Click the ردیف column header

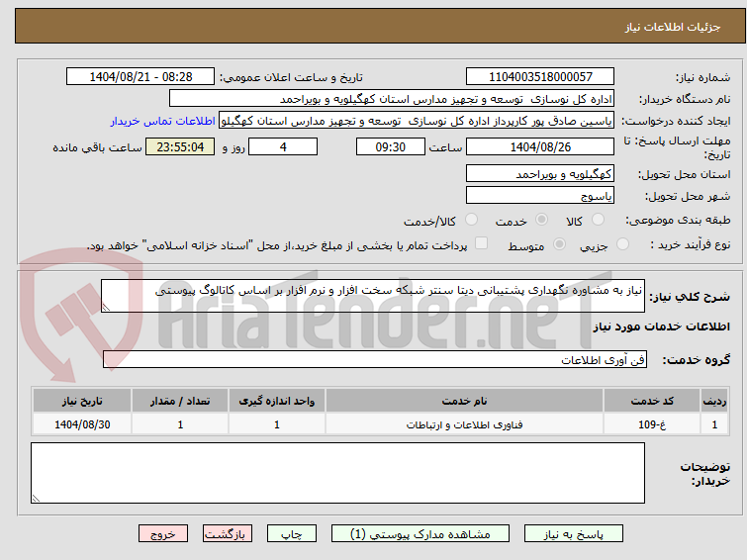[x=714, y=401]
